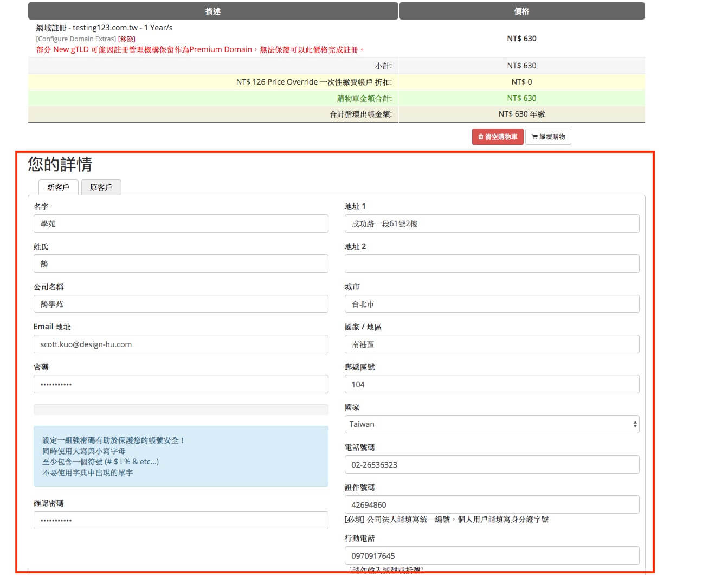728x575 pixels.
Task: Click the 國家 / 地區 field containing 南港區
Action: pos(492,344)
